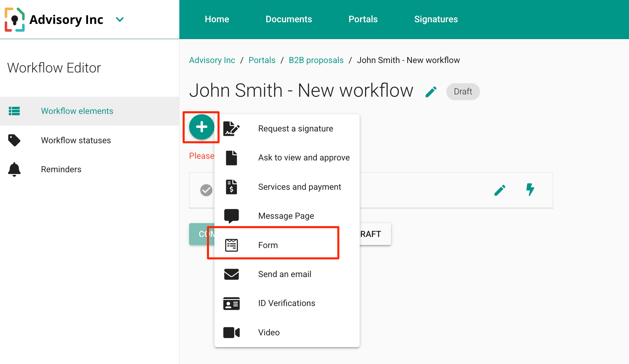Click the pencil edit icon in element row

pyautogui.click(x=500, y=190)
